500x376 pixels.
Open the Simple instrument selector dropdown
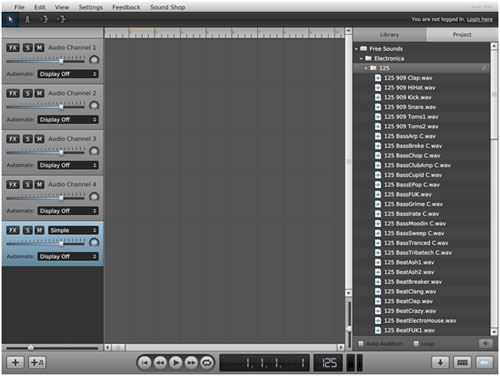pyautogui.click(x=73, y=230)
